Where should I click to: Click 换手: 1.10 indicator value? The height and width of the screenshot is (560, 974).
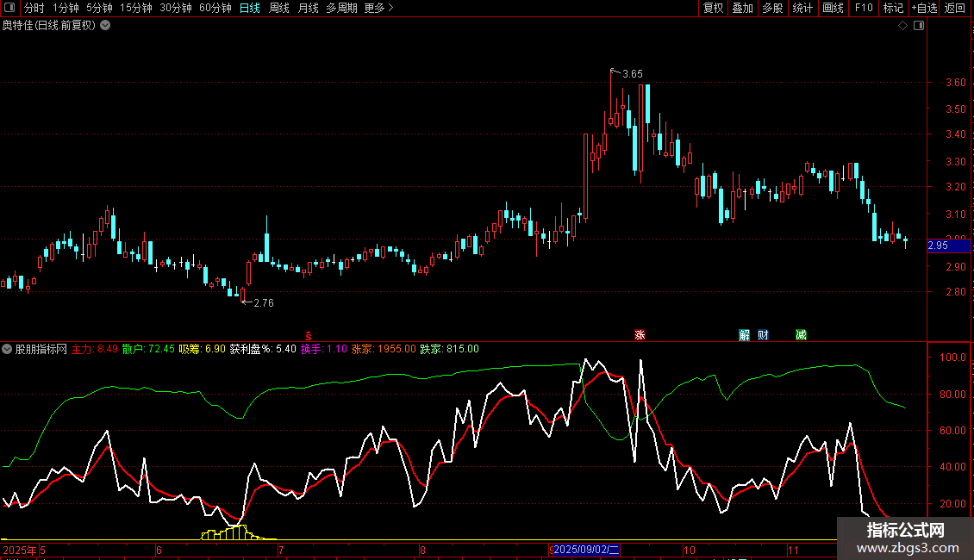[x=323, y=349]
